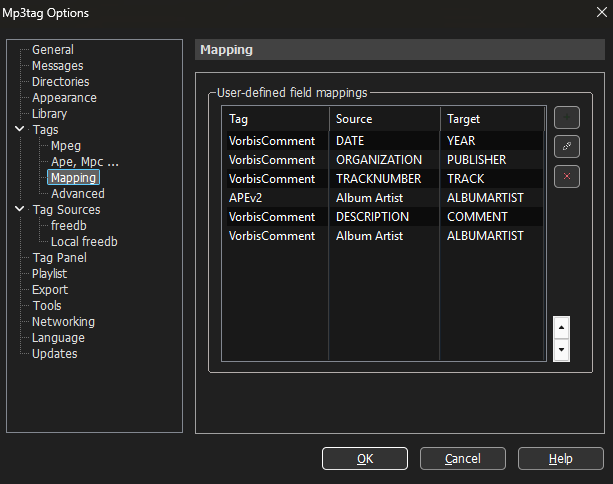Click OK to confirm options

(365, 458)
